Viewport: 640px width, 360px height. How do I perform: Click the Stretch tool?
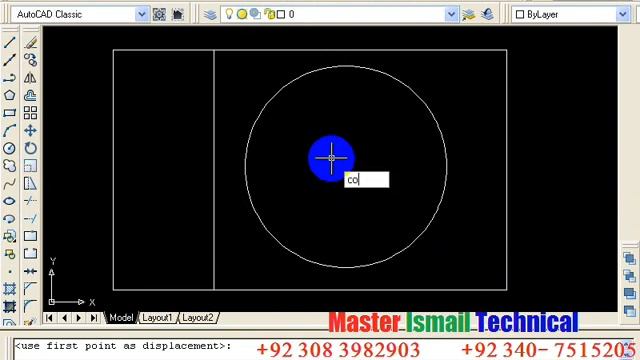31,184
